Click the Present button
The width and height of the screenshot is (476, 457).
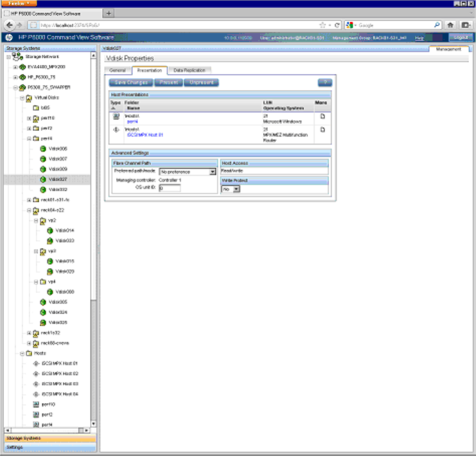click(x=168, y=82)
